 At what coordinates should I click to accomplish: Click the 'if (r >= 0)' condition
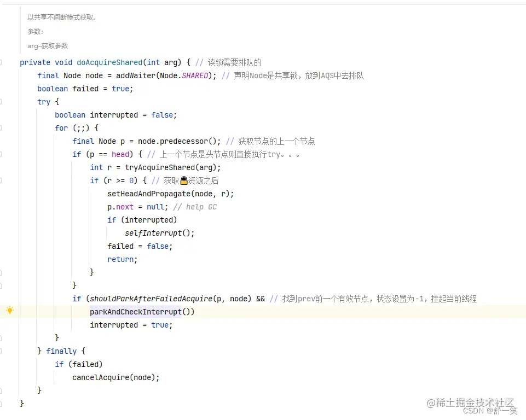114,180
